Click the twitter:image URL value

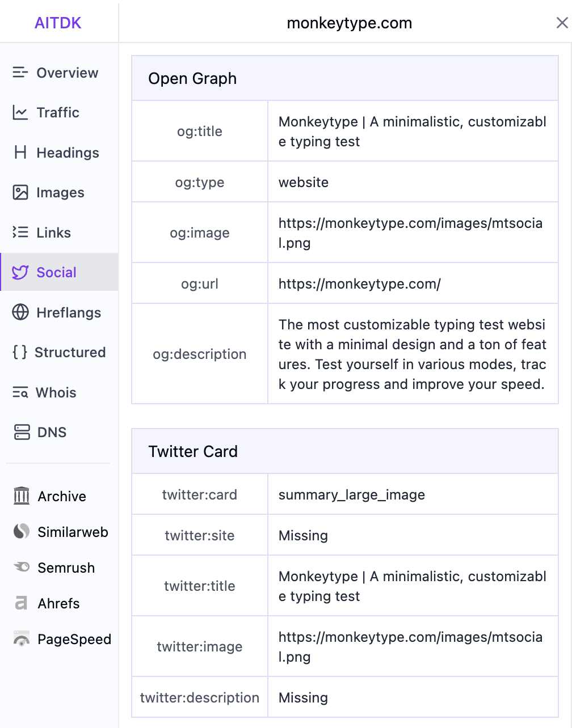pos(410,647)
